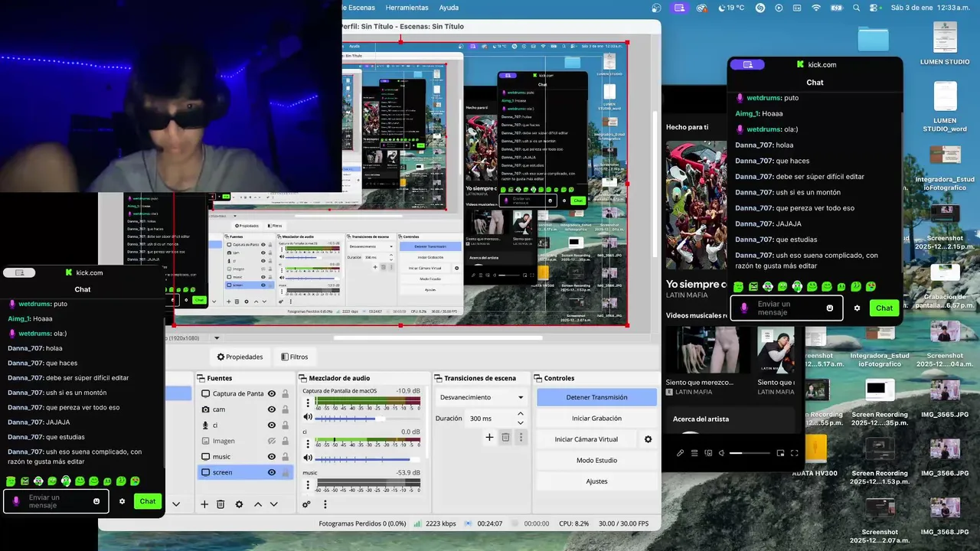Open picture-in-picture icon in music player controls
The image size is (980, 551).
pyautogui.click(x=780, y=453)
